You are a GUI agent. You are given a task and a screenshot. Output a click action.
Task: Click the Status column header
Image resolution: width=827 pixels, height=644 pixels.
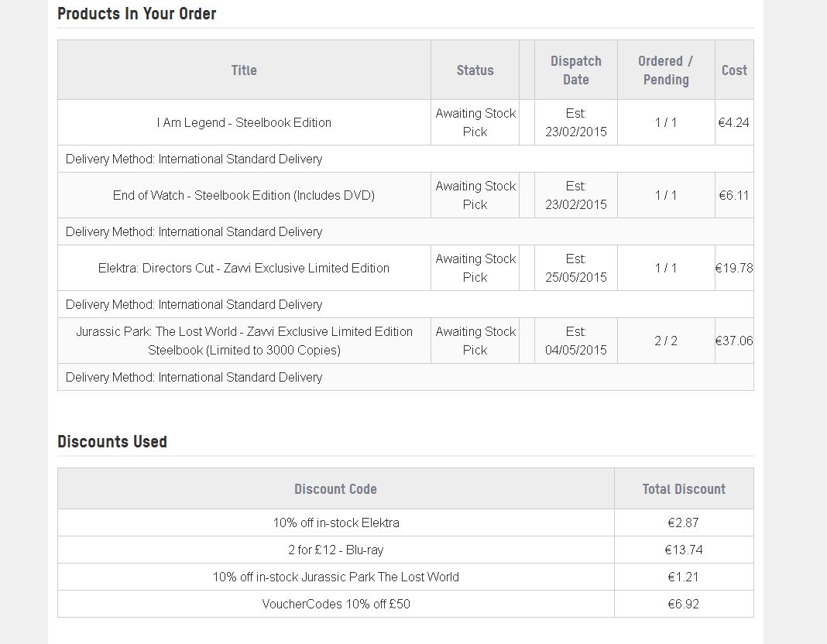coord(475,70)
